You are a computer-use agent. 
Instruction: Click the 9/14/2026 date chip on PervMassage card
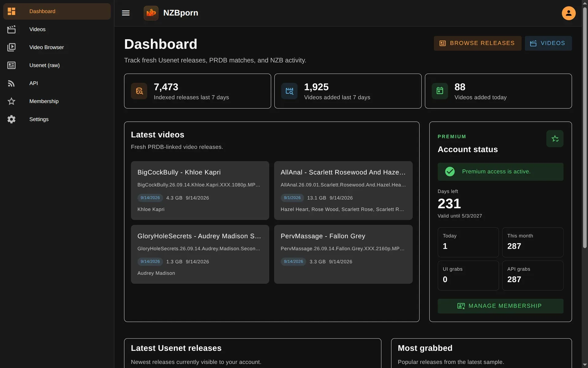point(293,262)
